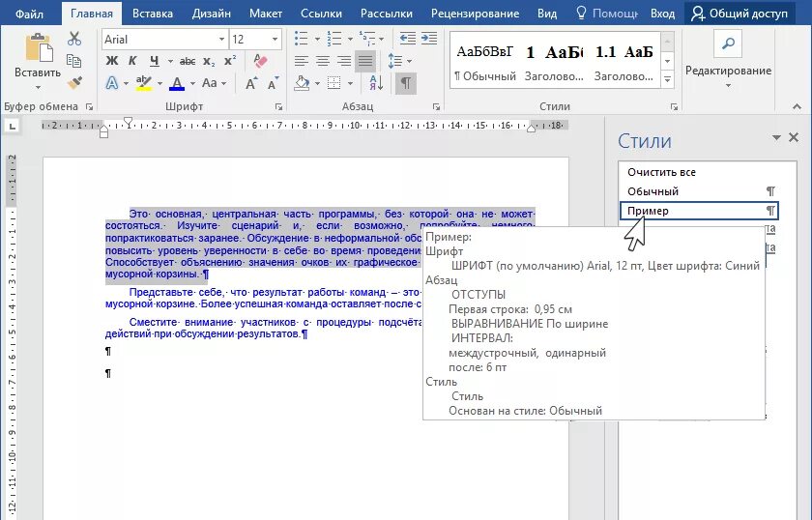Collapse the ribbon with the chevron

tap(797, 106)
